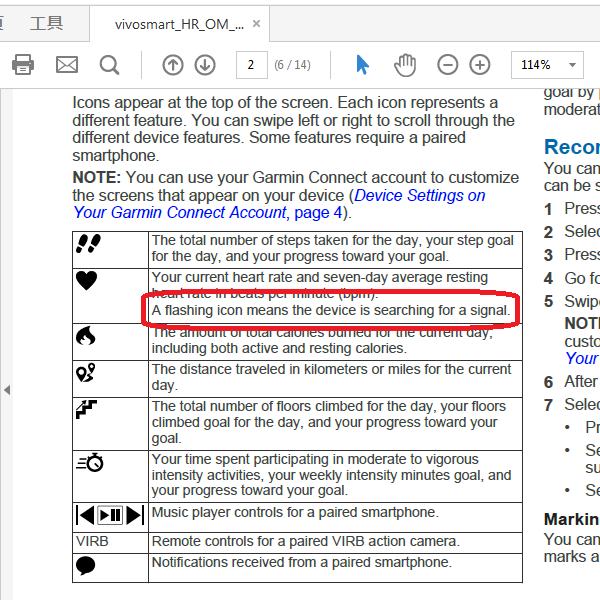Click the footsteps steps icon in table
Image resolution: width=600 pixels, height=600 pixels.
tap(88, 243)
